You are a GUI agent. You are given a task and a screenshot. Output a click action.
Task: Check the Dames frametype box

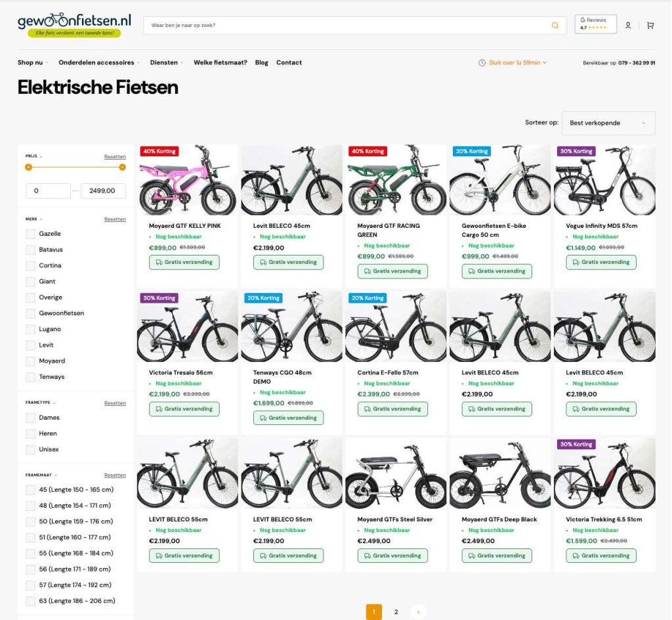(30, 418)
